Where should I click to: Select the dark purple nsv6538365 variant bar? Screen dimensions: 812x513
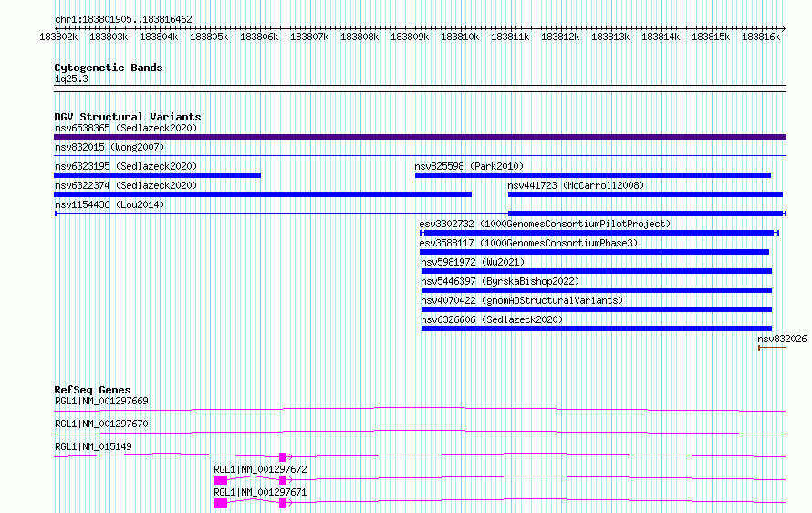coord(420,137)
